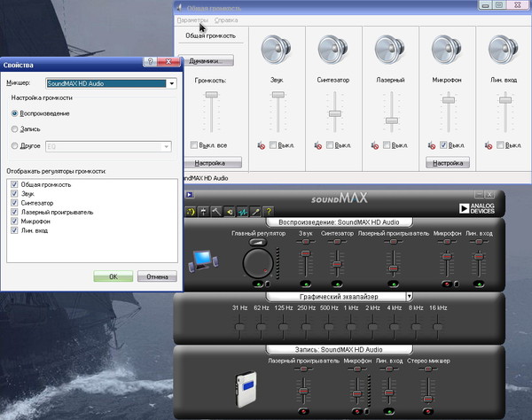Screen dimensions: 532x420
Task: Click the Лазерный speaker icon in volume mixer
Action: point(390,50)
